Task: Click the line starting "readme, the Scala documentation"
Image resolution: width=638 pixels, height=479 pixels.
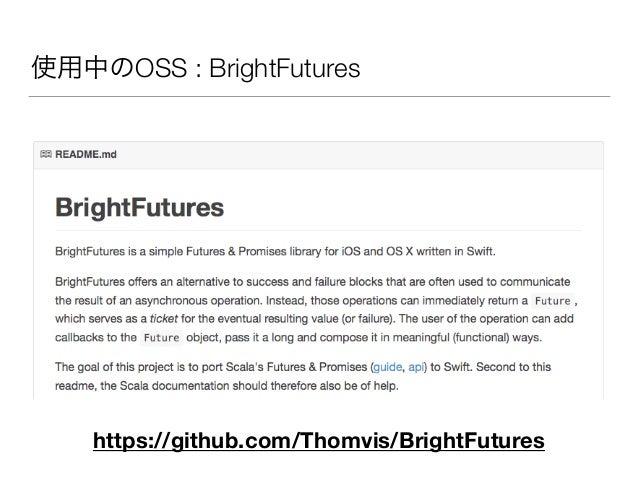Action: point(227,385)
